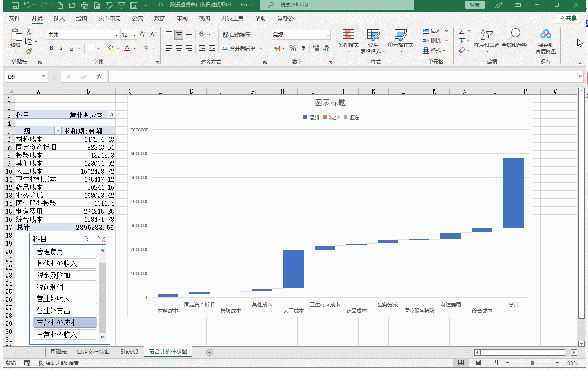Open Cell Styles (单元格样式) gallery
Viewport: 588px width, 370px height.
(401, 41)
